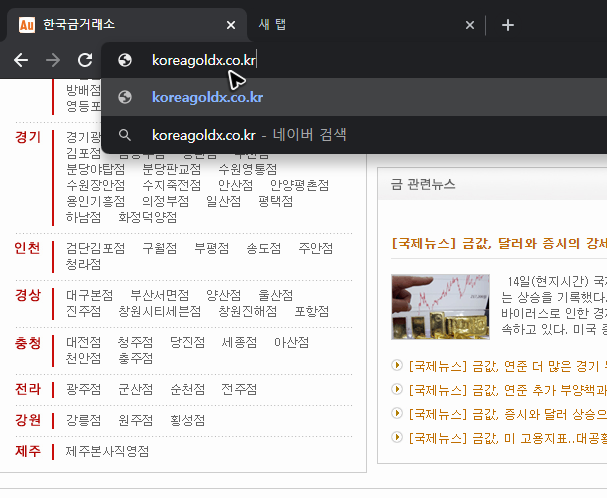Open 송도점 branch link
607x498 pixels.
click(x=264, y=248)
